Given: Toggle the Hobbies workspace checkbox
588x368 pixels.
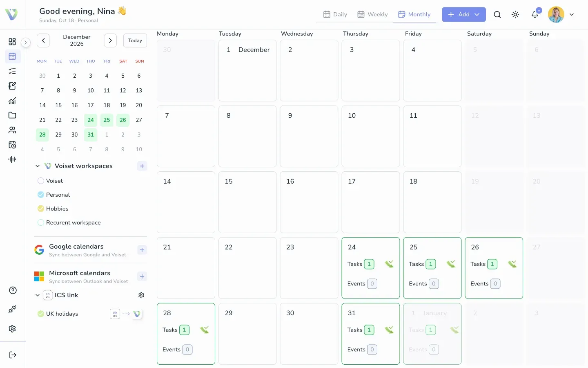Looking at the screenshot, I should [x=41, y=209].
